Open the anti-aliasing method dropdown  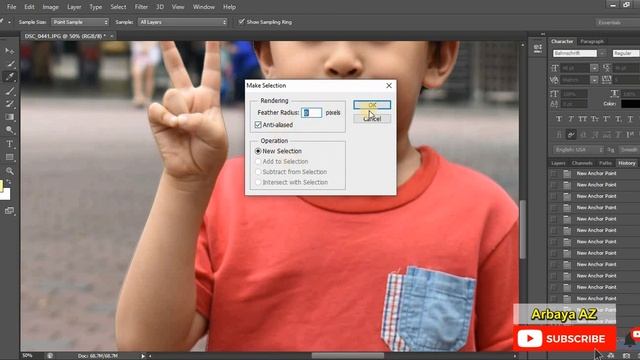point(629,150)
